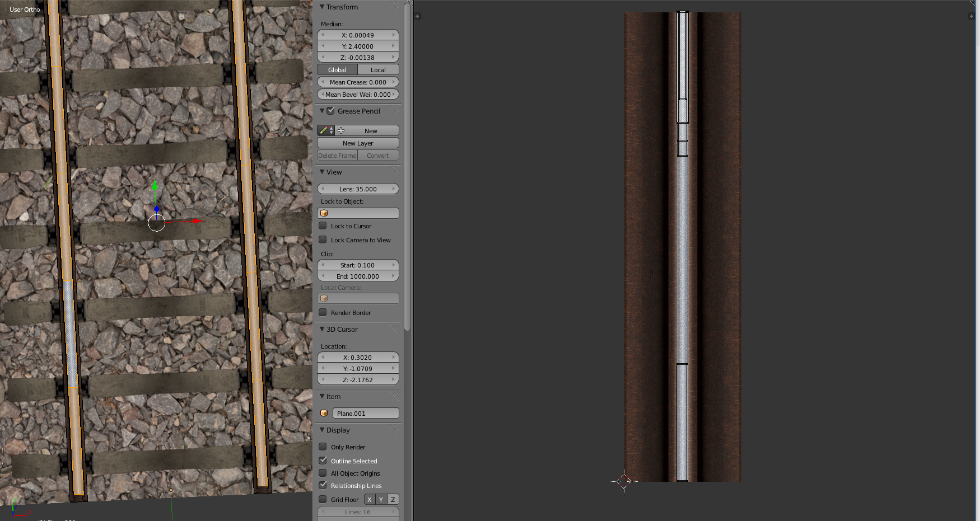This screenshot has width=980, height=521.
Task: Click the Plane.001 item name field
Action: [x=366, y=414]
